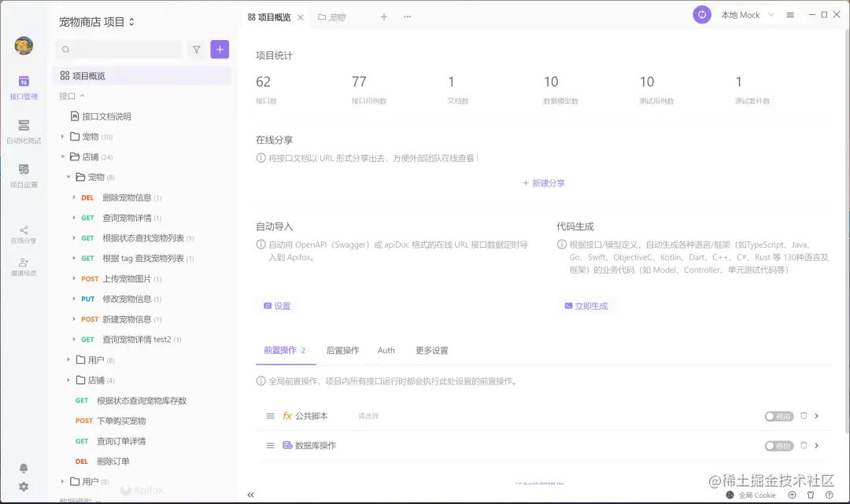This screenshot has width=850, height=504.
Task: Open the Auth tab in the settings area
Action: [386, 351]
